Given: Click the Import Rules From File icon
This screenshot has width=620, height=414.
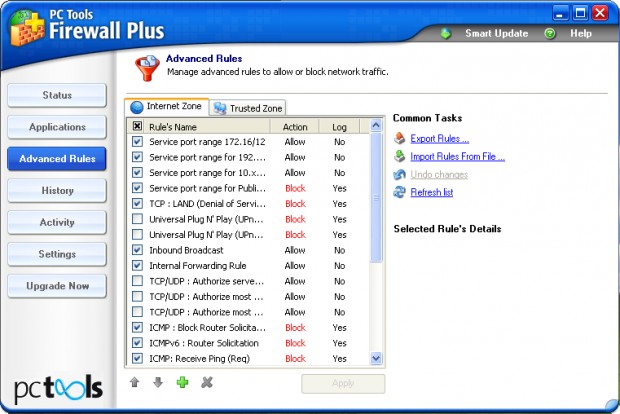Looking at the screenshot, I should point(400,156).
